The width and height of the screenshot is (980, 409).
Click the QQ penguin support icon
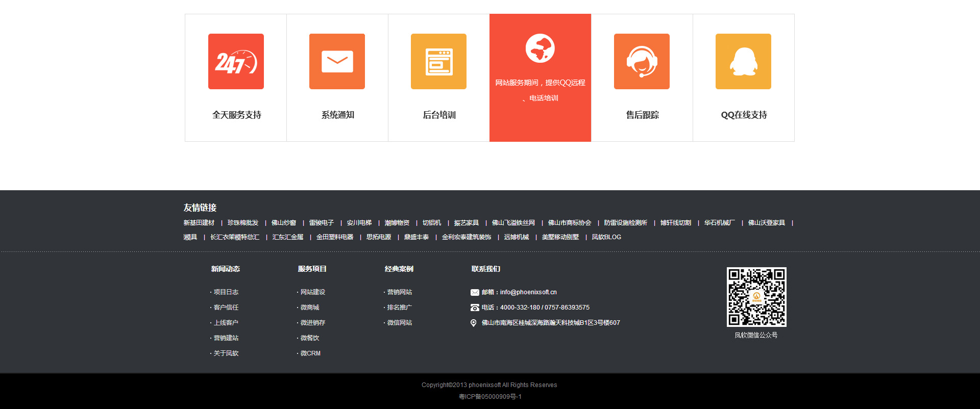743,62
